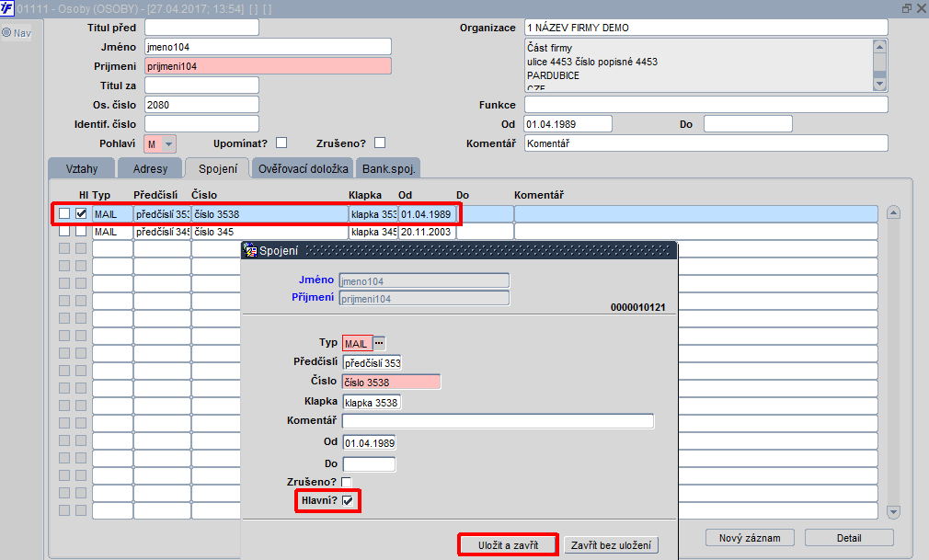Viewport: 929px width, 560px height.
Task: Enable the Zrušeno? checkbox in Spojení dialog
Action: [346, 482]
